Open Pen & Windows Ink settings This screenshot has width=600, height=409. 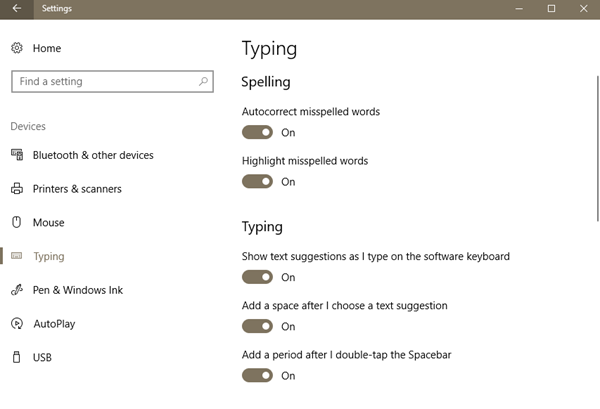(x=78, y=290)
